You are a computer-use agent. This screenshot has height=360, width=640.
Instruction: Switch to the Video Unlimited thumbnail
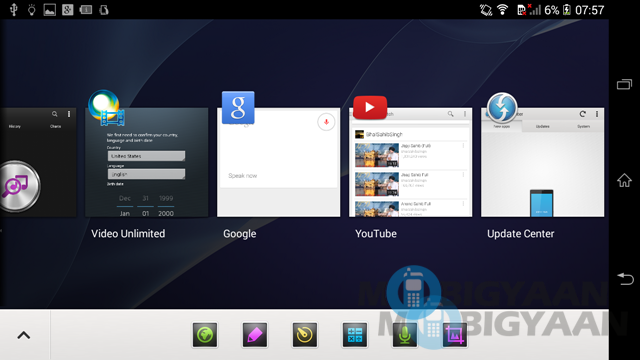pyautogui.click(x=147, y=162)
